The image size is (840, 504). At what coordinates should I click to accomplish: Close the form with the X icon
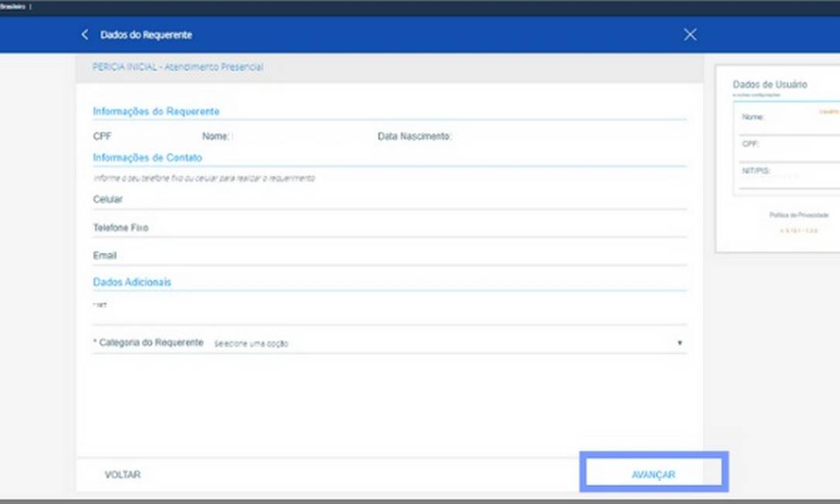point(690,35)
